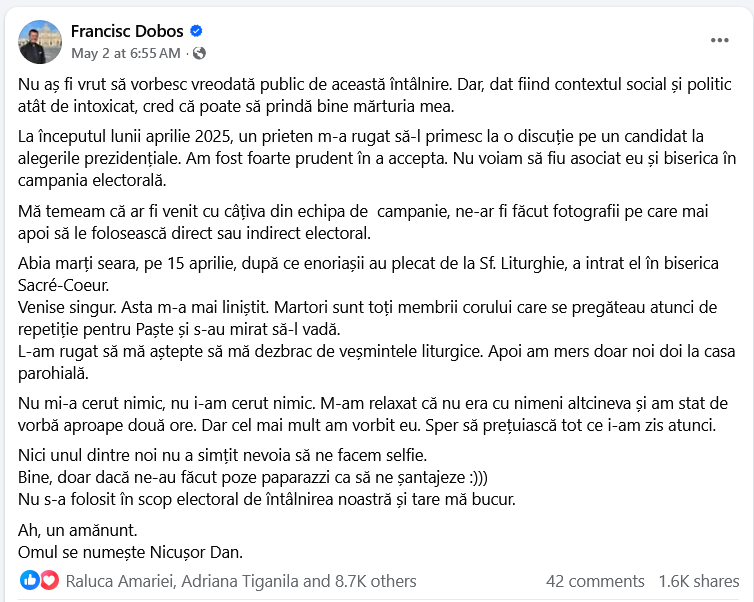The image size is (754, 602).
Task: Open the May 2 at 6:55 AM timestamp
Action: point(126,53)
